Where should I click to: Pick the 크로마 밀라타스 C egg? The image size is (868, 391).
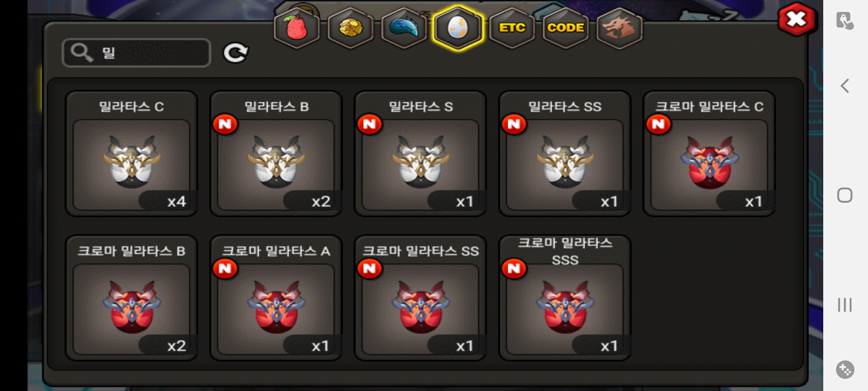(709, 154)
